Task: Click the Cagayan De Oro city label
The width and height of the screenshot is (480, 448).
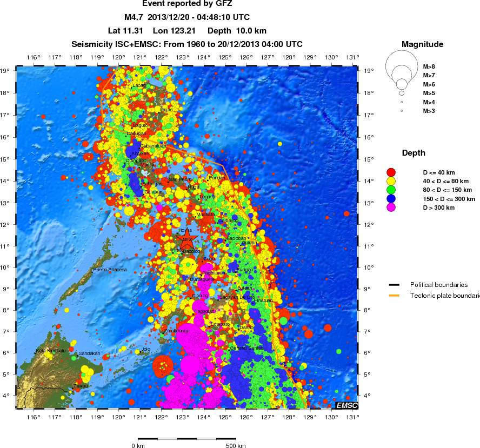Action: point(237,297)
